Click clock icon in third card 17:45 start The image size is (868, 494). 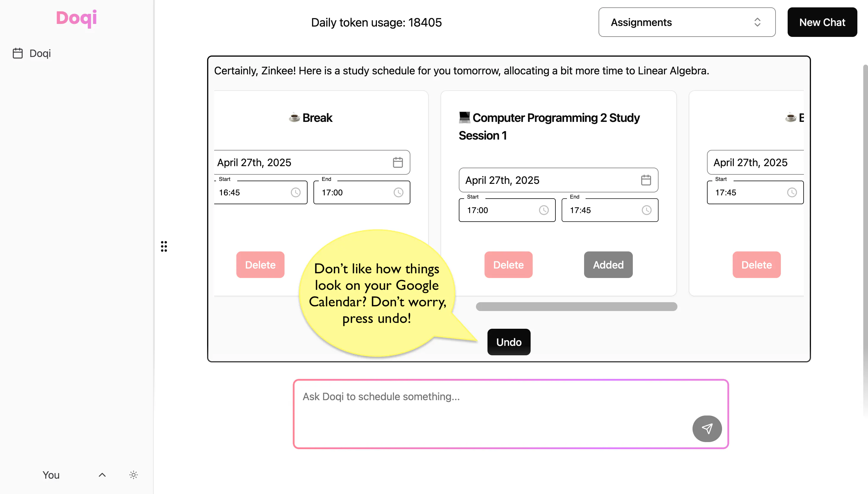(792, 192)
